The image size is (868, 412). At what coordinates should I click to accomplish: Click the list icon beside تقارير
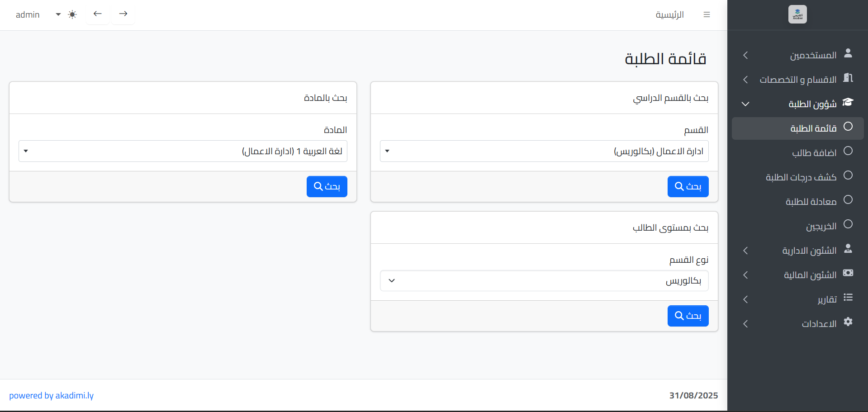coord(848,298)
